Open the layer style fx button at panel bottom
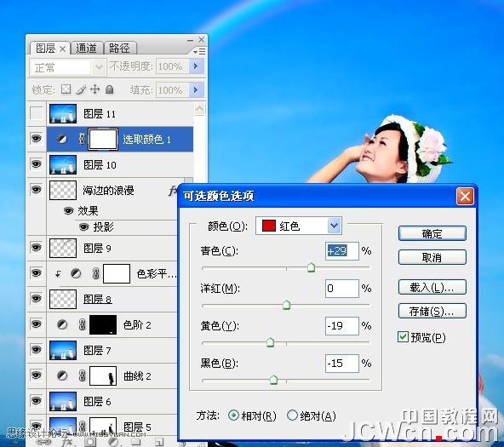This screenshot has height=447, width=504. [67, 442]
